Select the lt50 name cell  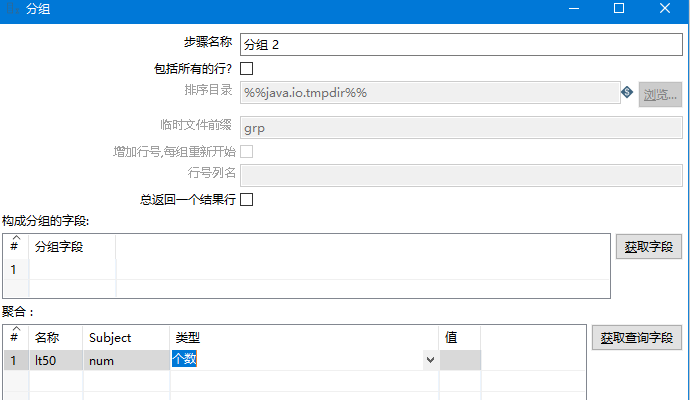coord(56,360)
